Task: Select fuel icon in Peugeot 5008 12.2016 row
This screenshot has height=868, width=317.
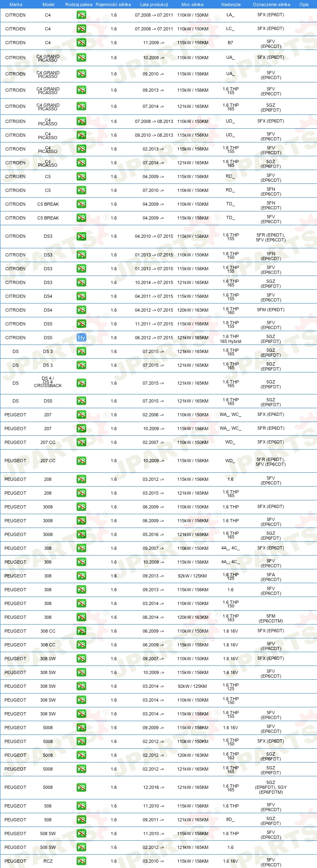Action: tap(81, 787)
